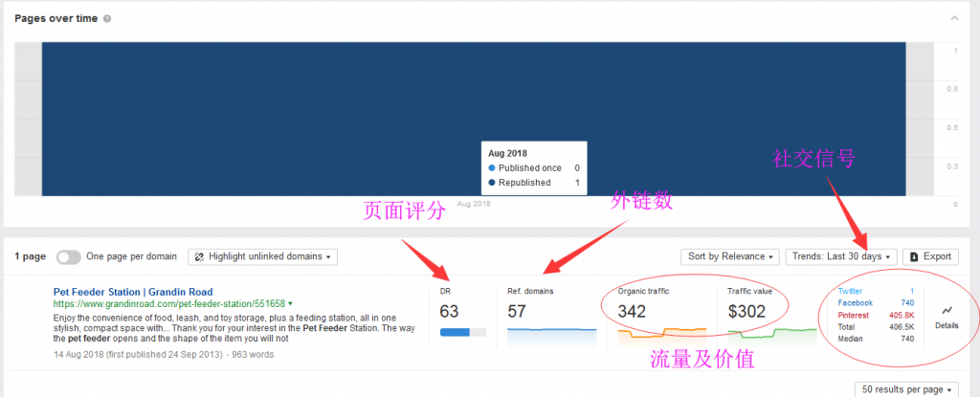The height and width of the screenshot is (397, 980).
Task: Click the Traffic value $302
Action: (x=746, y=311)
